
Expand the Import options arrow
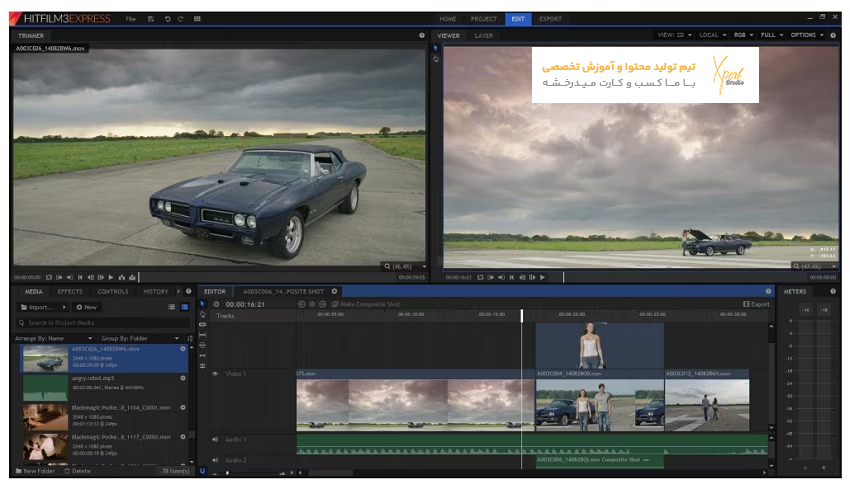point(64,307)
